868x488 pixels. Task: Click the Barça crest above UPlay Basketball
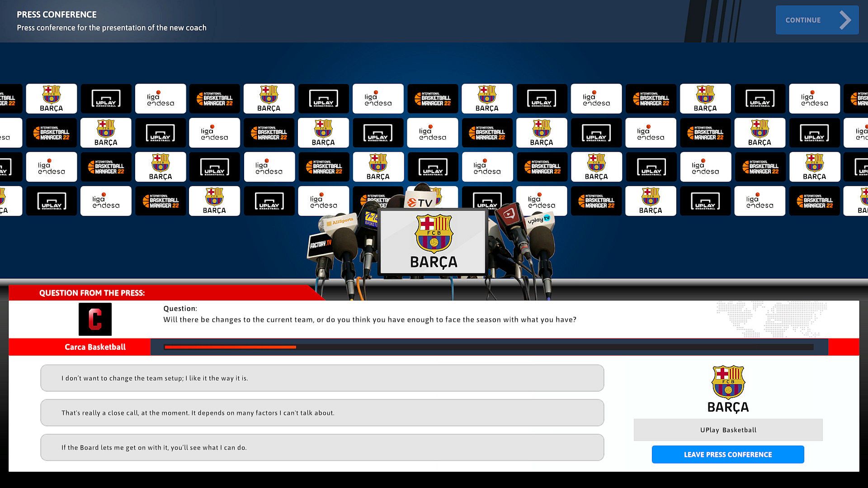[728, 382]
